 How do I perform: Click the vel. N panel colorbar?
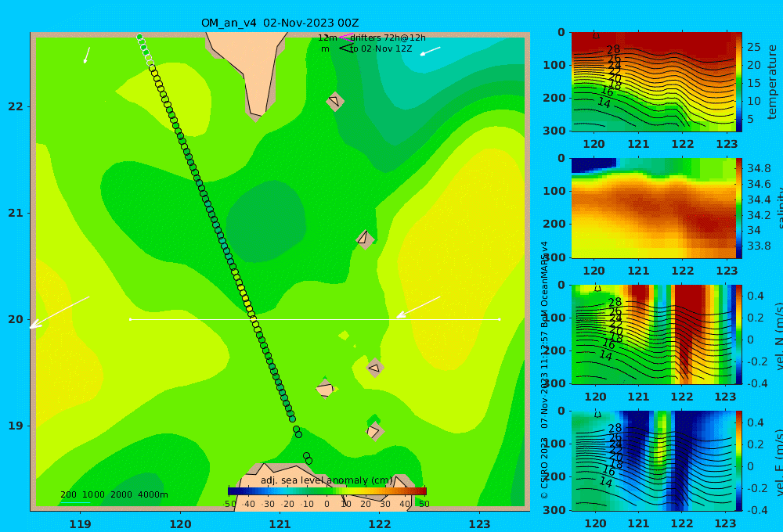(x=739, y=334)
